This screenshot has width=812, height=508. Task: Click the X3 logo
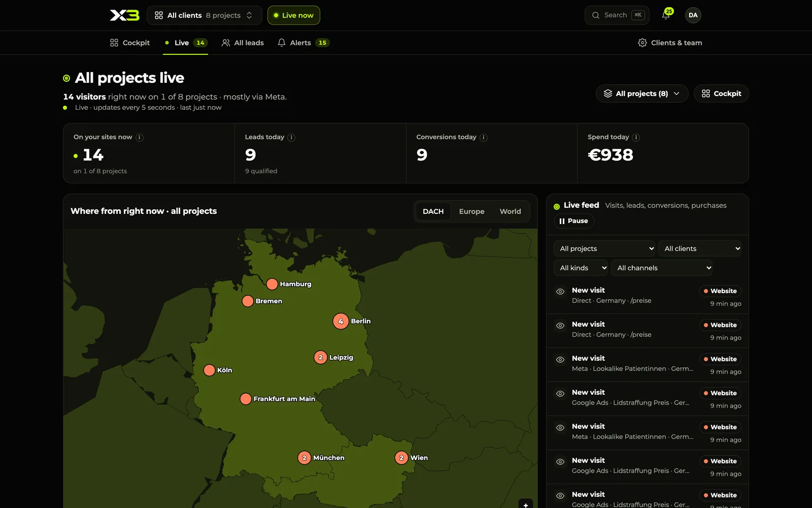pos(124,15)
